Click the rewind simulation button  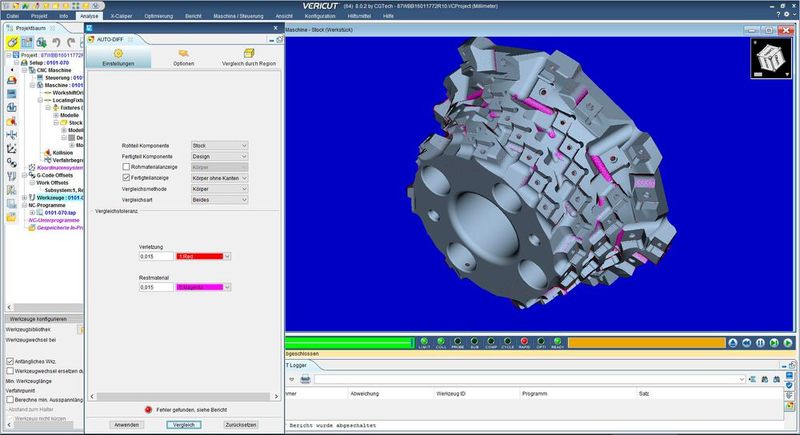746,343
